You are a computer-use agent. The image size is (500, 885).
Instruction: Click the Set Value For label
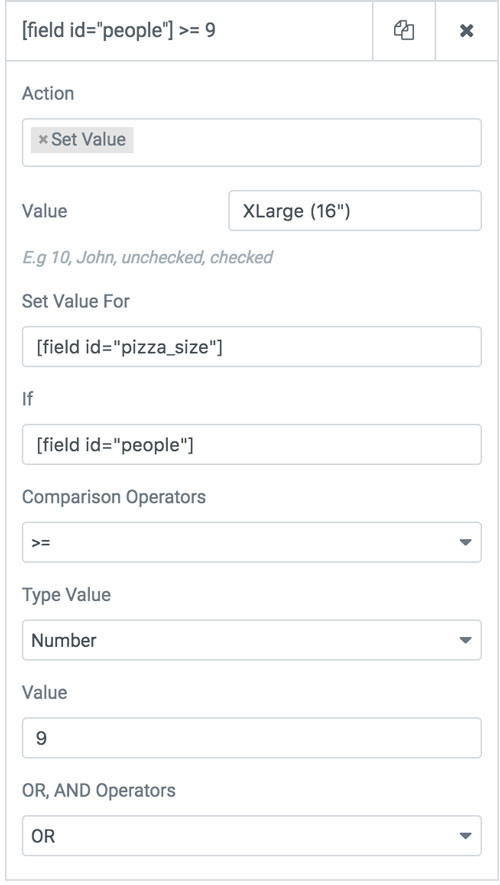pyautogui.click(x=76, y=301)
